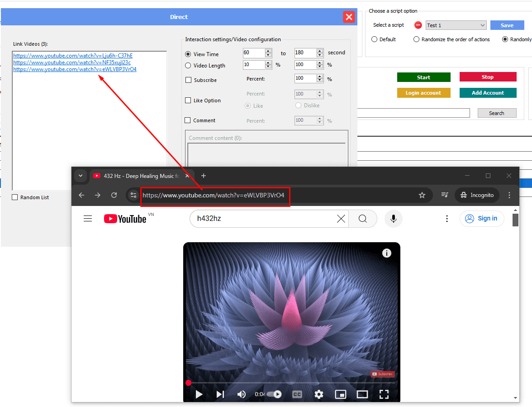Open the video info card icon
This screenshot has width=532, height=407.
point(387,253)
